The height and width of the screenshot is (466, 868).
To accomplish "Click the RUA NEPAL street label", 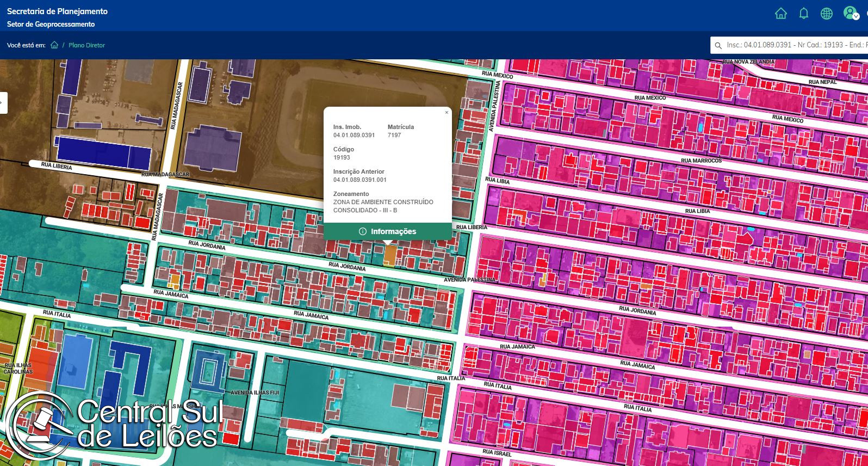I will point(823,82).
